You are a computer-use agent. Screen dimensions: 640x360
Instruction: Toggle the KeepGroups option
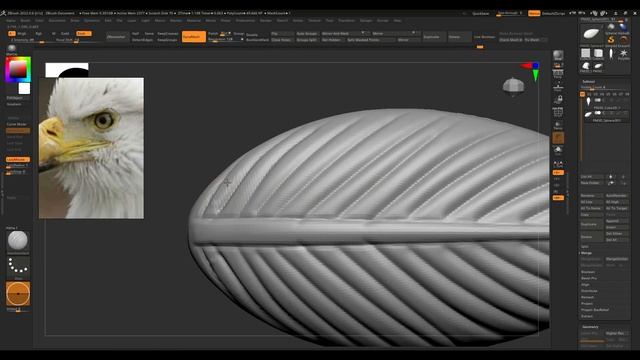pos(168,40)
